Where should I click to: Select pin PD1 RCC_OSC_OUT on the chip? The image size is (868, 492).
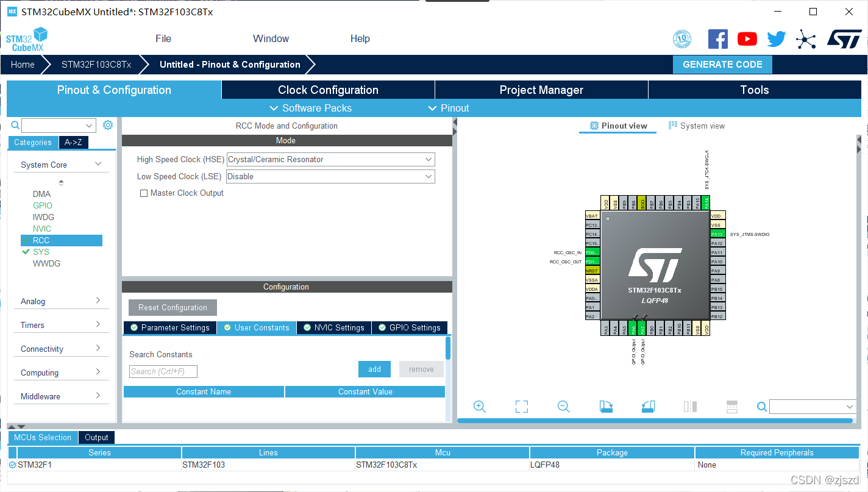592,262
